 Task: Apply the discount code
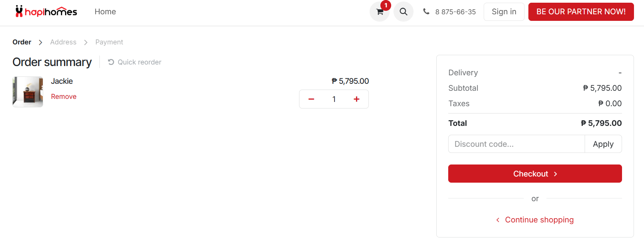point(603,144)
